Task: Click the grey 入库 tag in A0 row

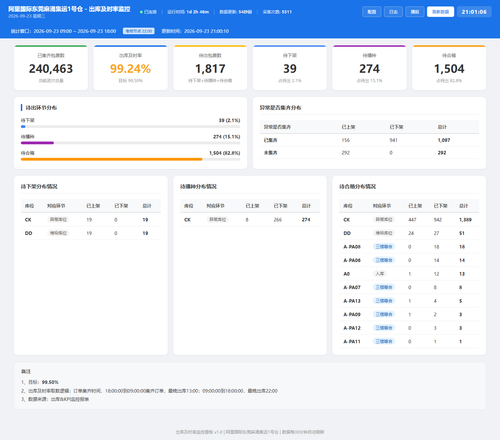Action: (x=380, y=274)
